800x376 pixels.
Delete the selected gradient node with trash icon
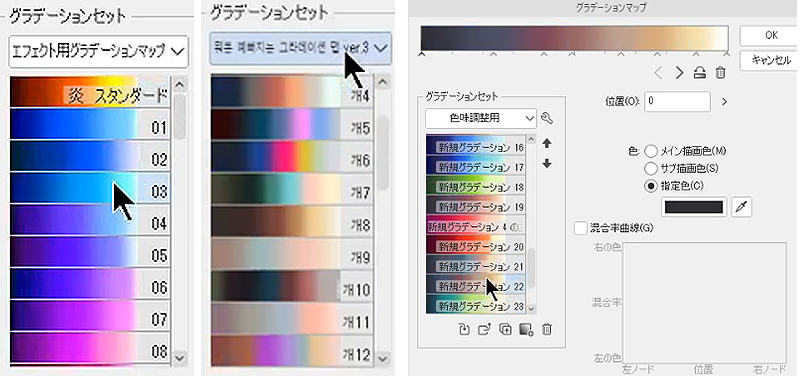point(720,73)
